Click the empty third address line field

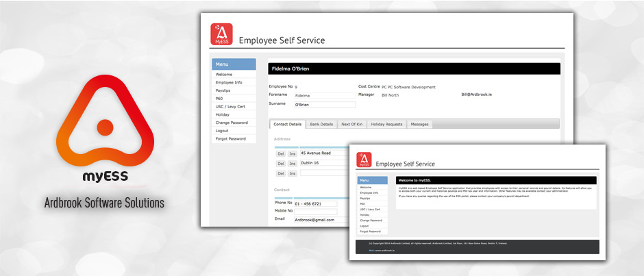click(x=325, y=173)
